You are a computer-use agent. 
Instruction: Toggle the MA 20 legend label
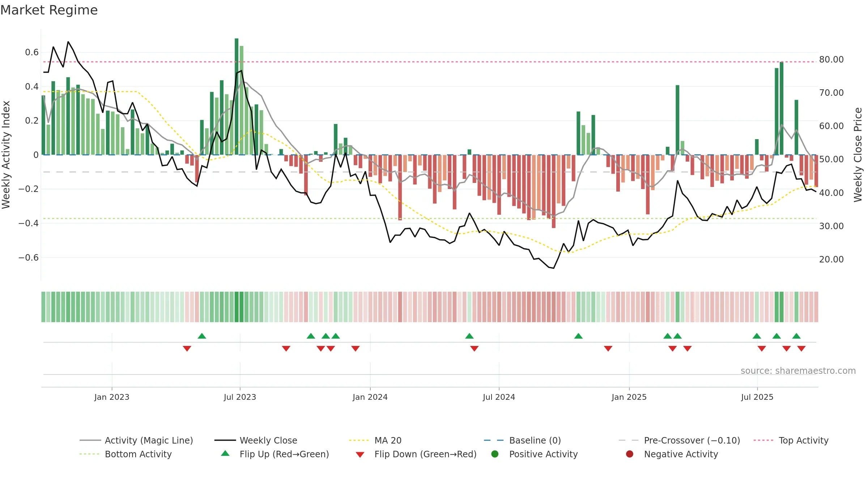388,440
